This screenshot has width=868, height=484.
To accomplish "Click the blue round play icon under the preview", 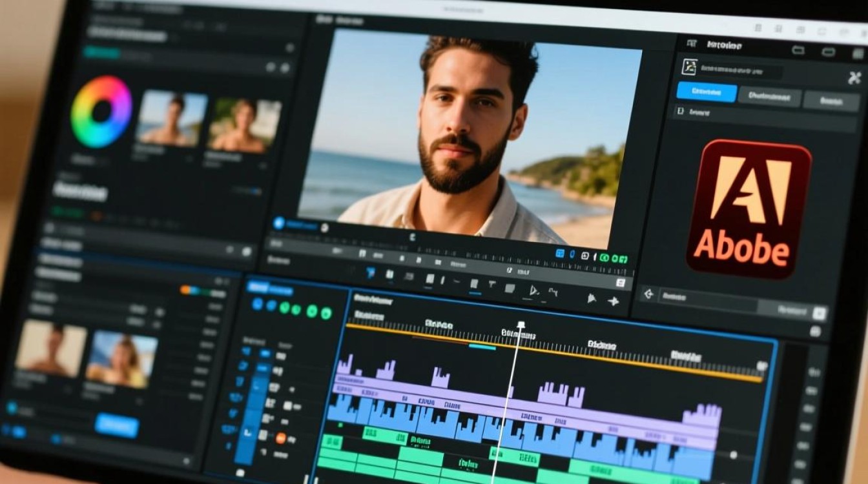I will click(279, 223).
